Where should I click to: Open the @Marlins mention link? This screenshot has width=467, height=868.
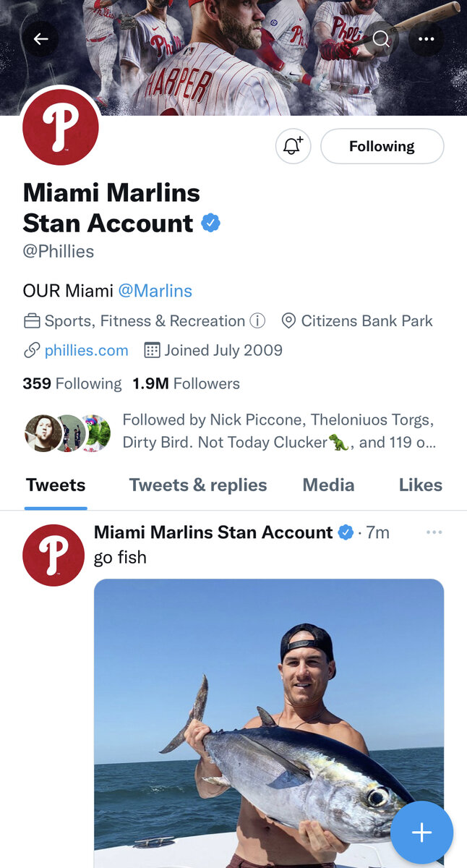coord(155,291)
